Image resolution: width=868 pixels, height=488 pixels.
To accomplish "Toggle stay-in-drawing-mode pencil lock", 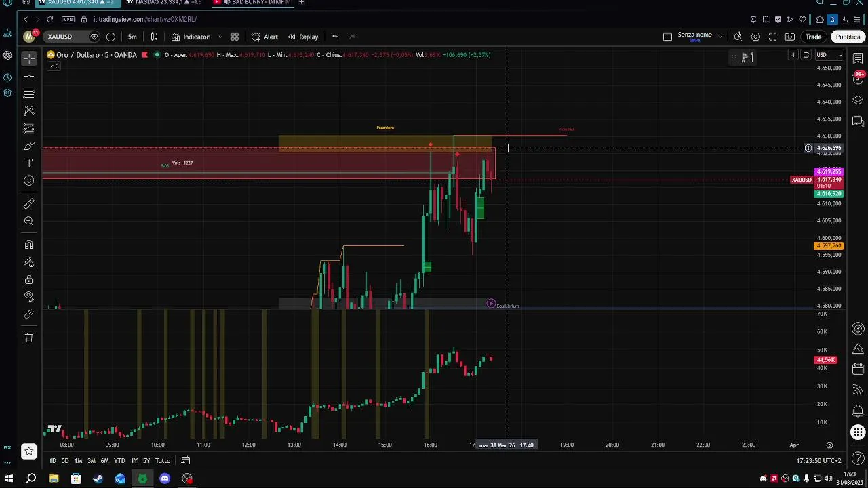I will point(28,262).
